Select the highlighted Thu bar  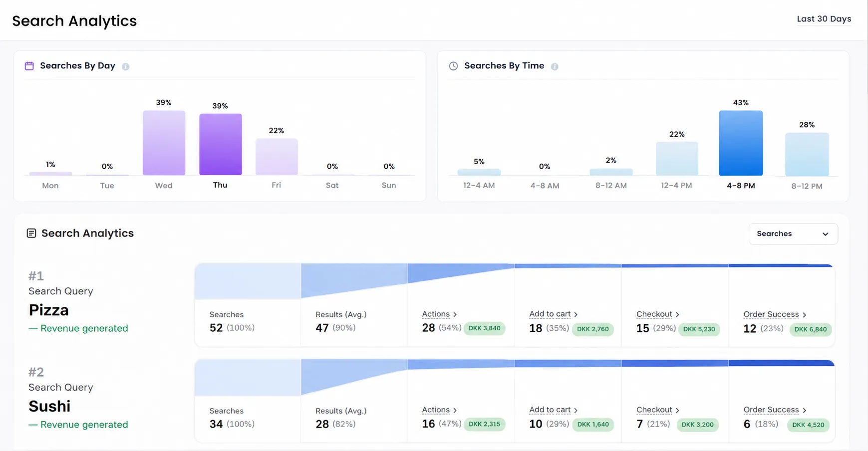tap(221, 144)
